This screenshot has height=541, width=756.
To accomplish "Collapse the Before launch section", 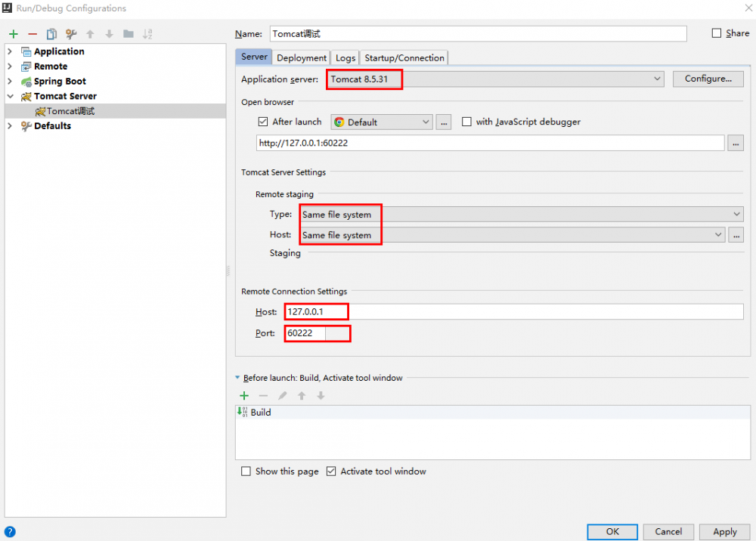I will [x=237, y=378].
